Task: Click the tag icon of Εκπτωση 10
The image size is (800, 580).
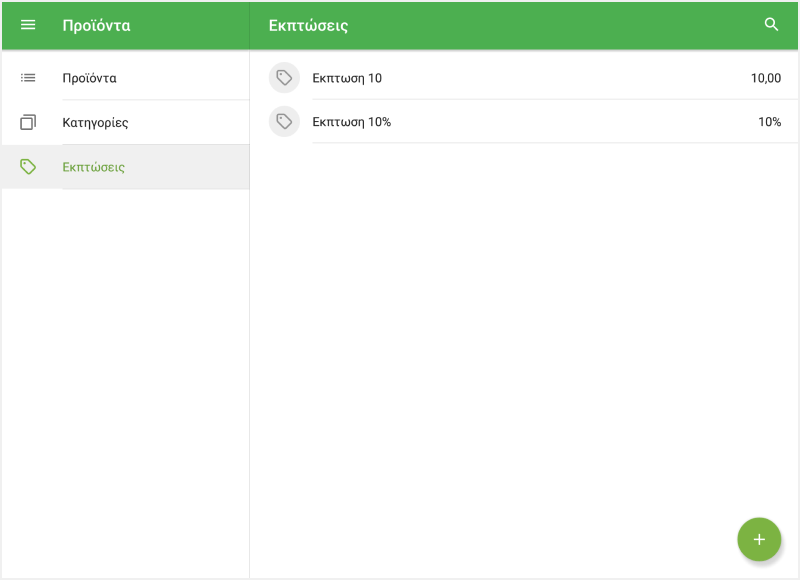Action: click(284, 78)
